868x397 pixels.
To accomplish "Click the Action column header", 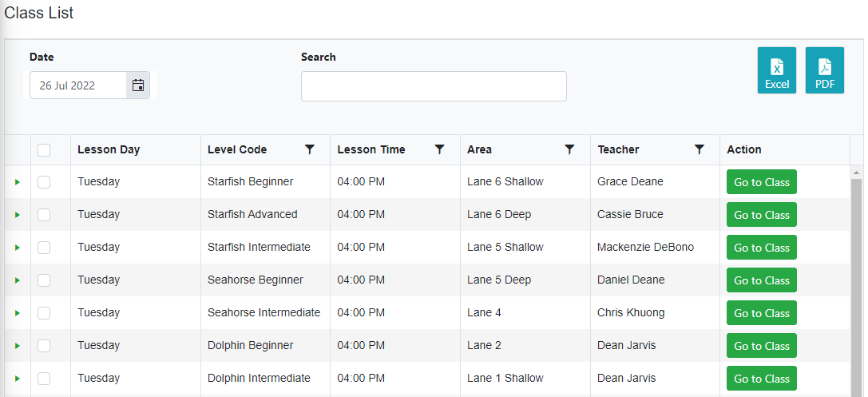I will tap(744, 149).
